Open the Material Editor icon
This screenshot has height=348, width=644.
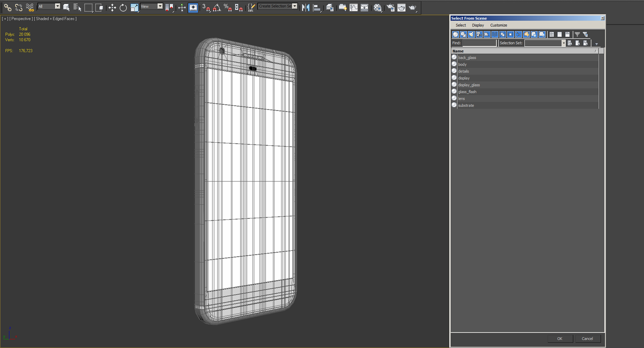pyautogui.click(x=377, y=7)
